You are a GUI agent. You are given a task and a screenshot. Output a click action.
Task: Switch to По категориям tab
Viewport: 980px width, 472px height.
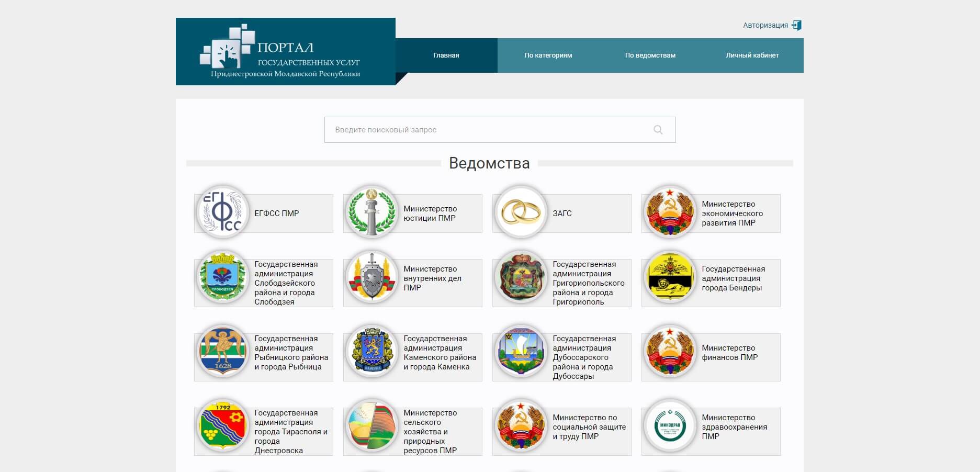coord(548,55)
